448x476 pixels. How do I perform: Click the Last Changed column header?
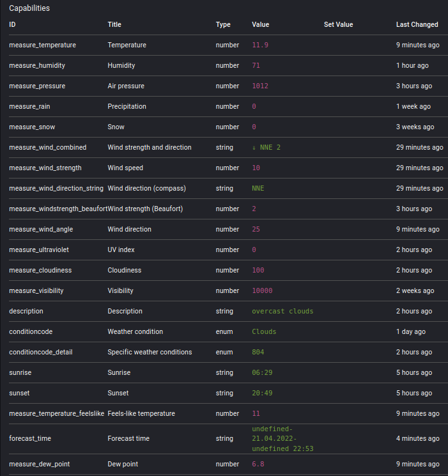pos(417,24)
